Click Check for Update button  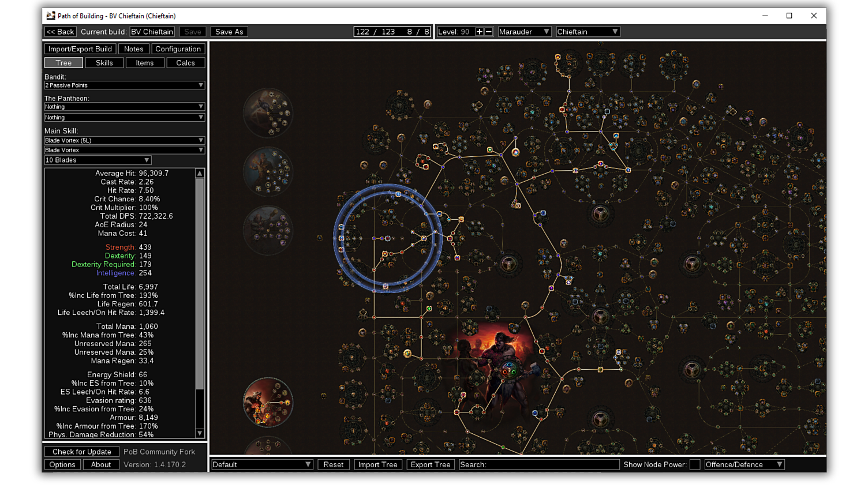tap(82, 452)
